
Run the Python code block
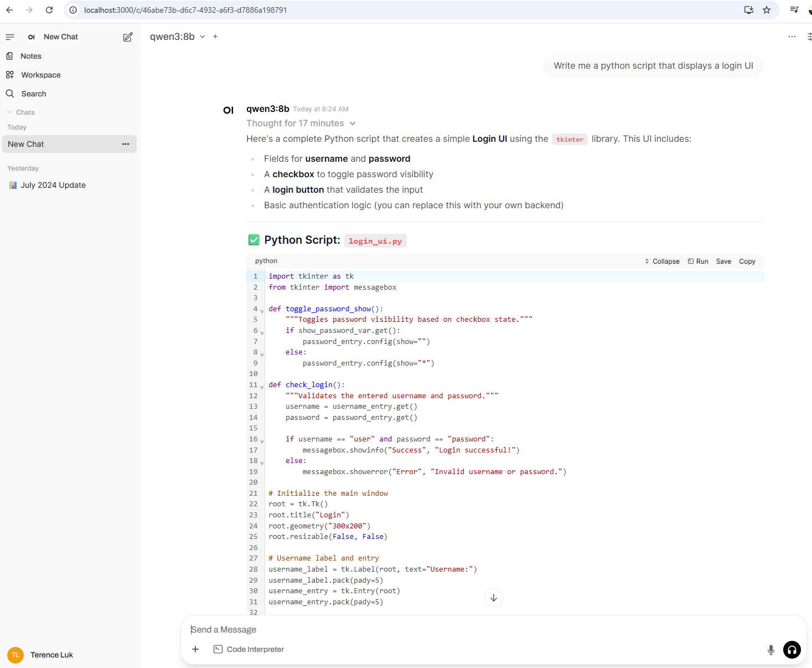coord(698,261)
